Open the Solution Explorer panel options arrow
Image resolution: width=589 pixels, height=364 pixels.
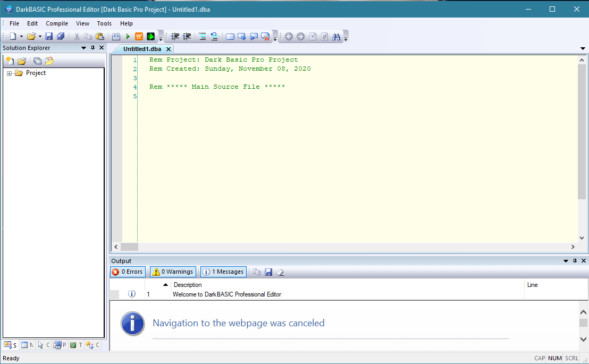pyautogui.click(x=84, y=48)
